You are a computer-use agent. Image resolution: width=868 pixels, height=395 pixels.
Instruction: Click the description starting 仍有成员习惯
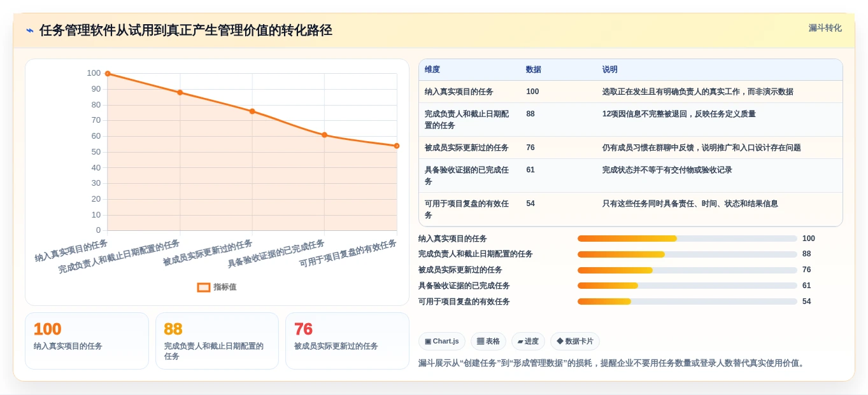click(x=702, y=148)
